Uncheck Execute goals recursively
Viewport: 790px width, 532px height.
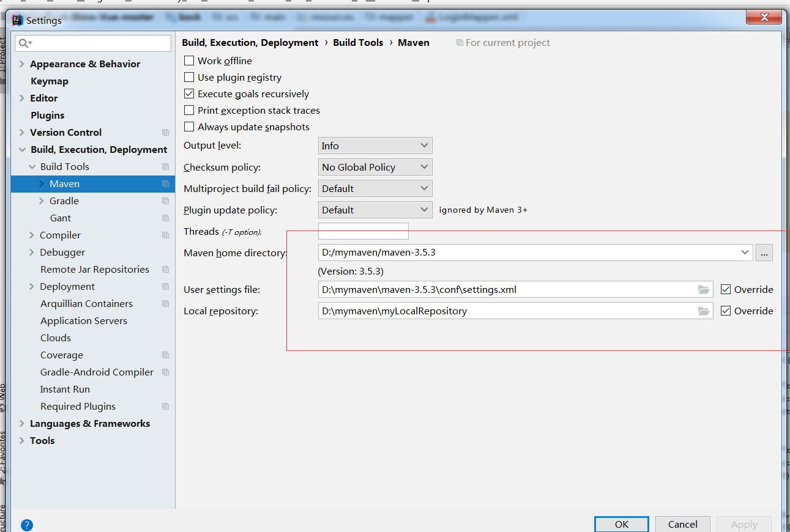pyautogui.click(x=189, y=94)
